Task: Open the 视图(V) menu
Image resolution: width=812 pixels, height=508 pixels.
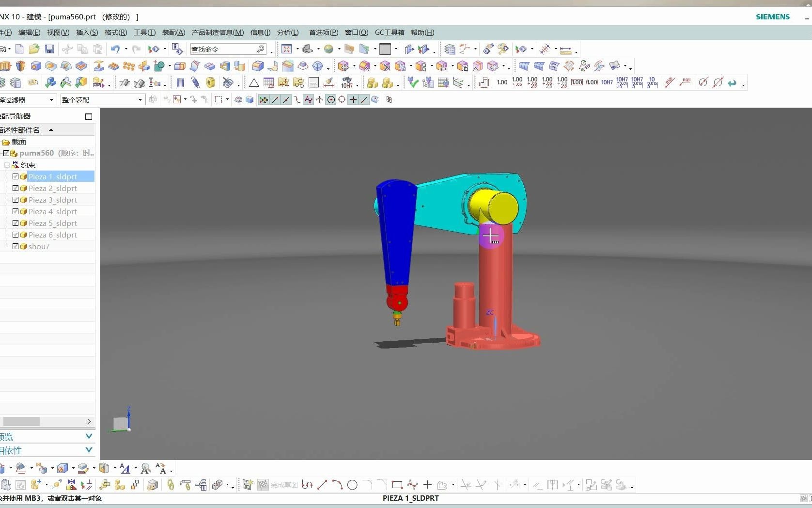Action: (x=58, y=32)
